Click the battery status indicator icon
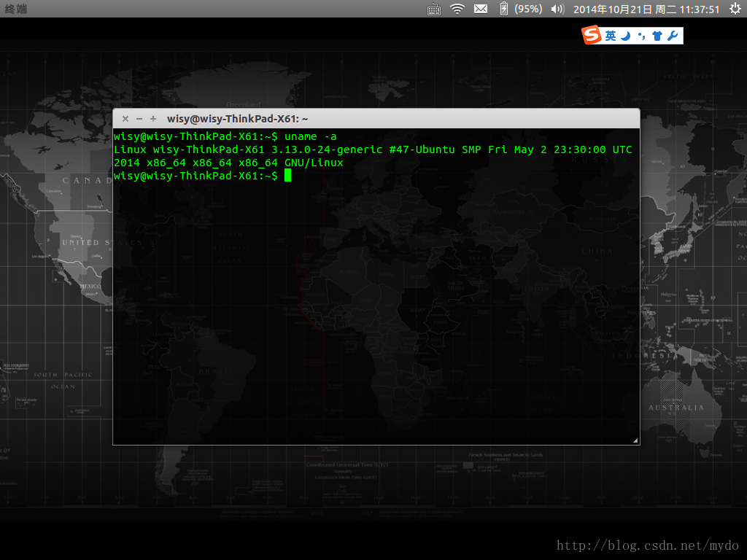 click(503, 9)
